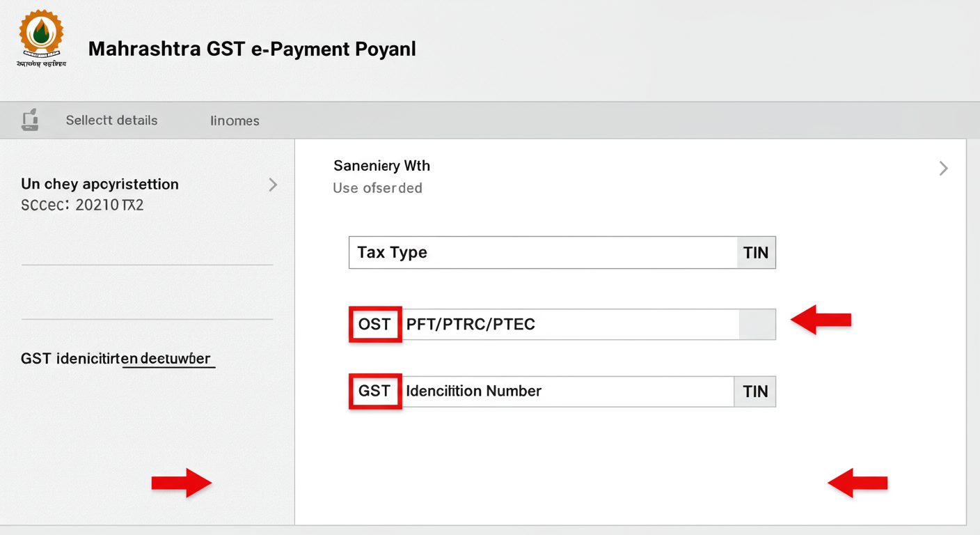Open the Iinomes menu item
The image size is (980, 535).
pos(235,121)
